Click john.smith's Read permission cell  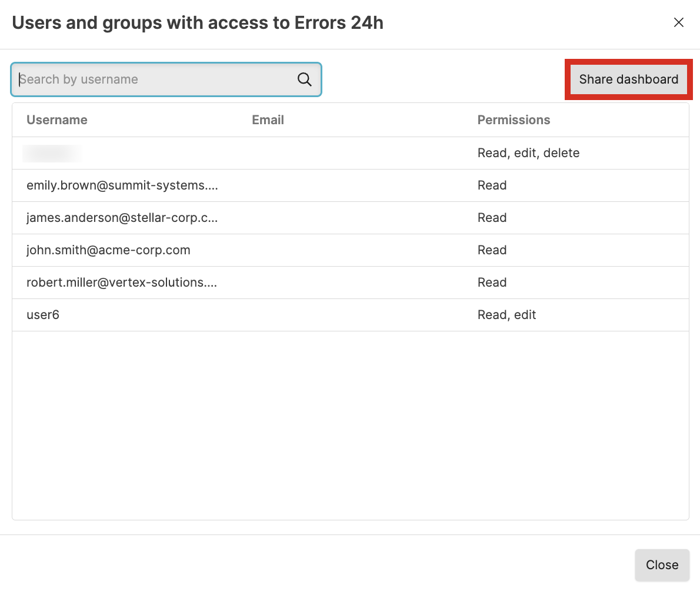pyautogui.click(x=492, y=250)
